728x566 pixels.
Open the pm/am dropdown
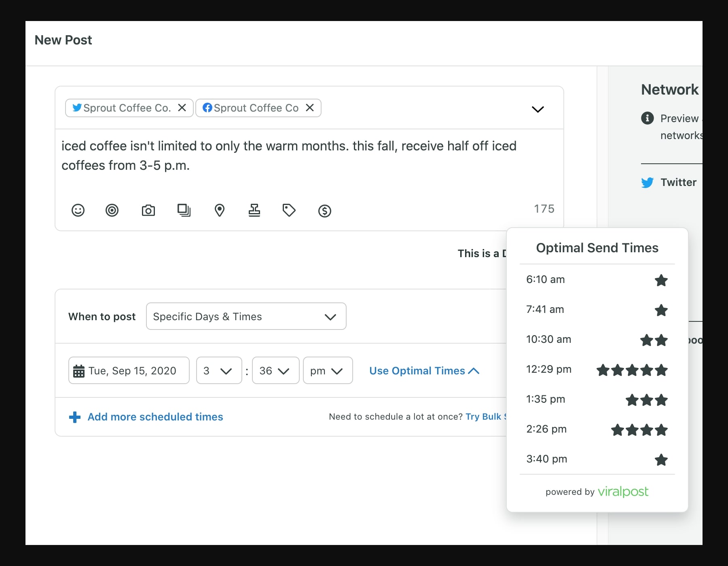point(328,371)
